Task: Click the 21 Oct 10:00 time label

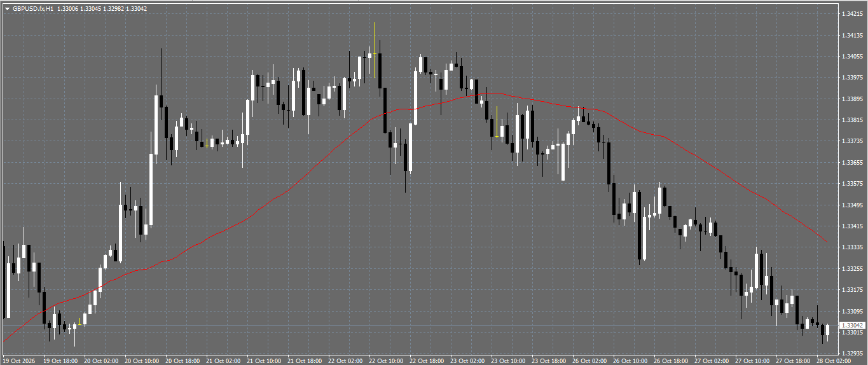Action: point(264,361)
